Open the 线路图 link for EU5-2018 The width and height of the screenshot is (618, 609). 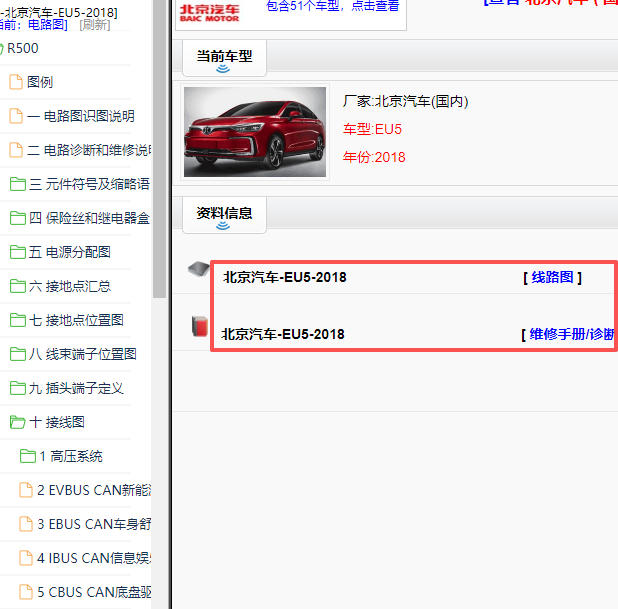(552, 277)
